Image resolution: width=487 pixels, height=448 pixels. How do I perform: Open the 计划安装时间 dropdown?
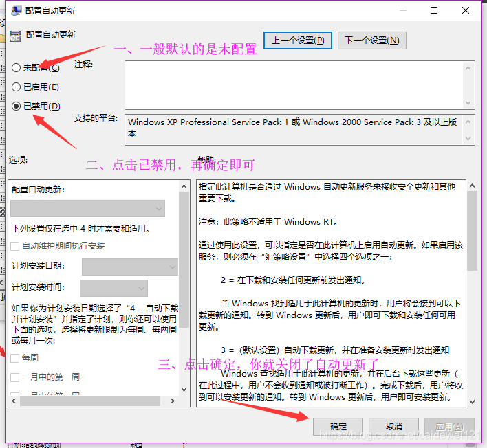click(x=113, y=288)
